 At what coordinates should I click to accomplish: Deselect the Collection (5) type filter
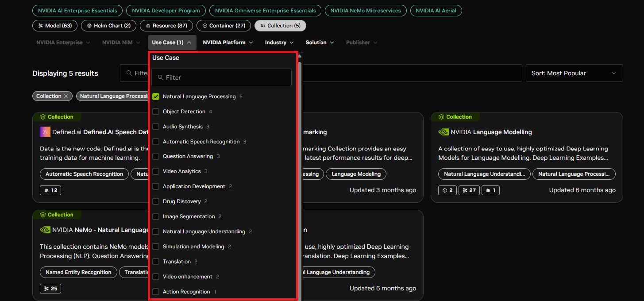pos(280,26)
